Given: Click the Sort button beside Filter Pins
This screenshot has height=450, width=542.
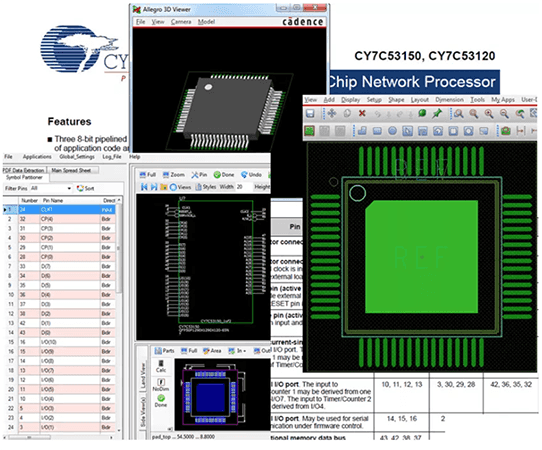Looking at the screenshot, I should (x=85, y=188).
